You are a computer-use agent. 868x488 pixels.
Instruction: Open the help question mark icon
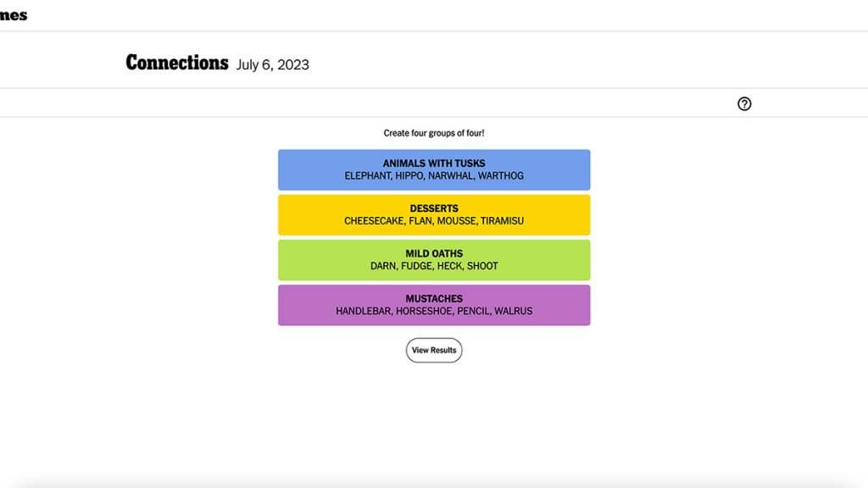[x=744, y=104]
